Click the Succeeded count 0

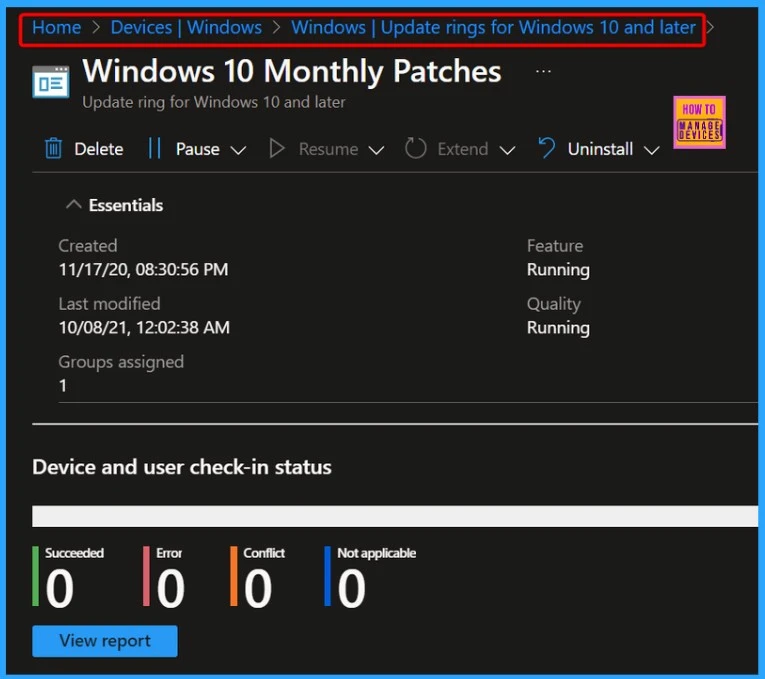[60, 589]
